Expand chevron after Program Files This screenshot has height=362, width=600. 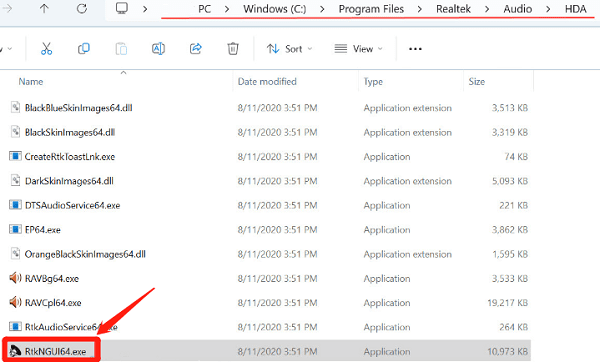click(x=420, y=9)
